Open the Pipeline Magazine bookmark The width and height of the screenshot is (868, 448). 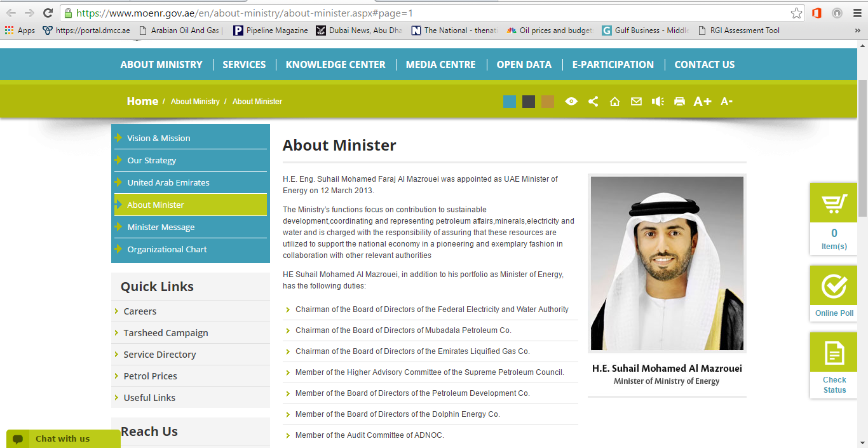pyautogui.click(x=271, y=31)
